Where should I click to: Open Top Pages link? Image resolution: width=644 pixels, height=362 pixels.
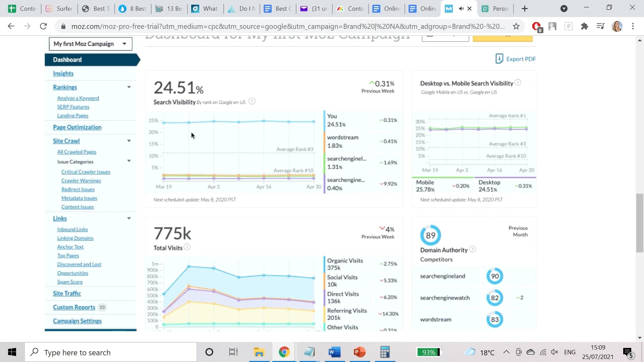[x=68, y=255]
